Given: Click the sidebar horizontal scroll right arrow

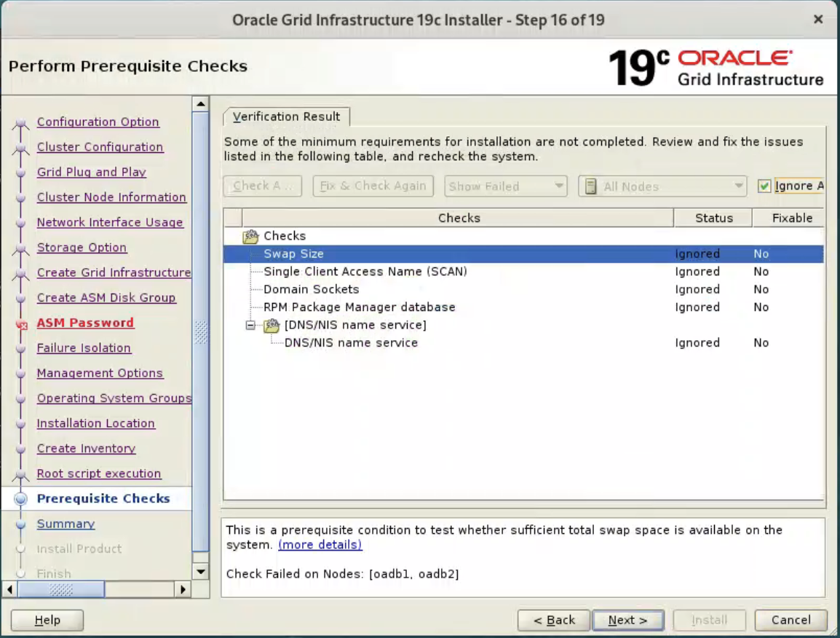Looking at the screenshot, I should 183,590.
